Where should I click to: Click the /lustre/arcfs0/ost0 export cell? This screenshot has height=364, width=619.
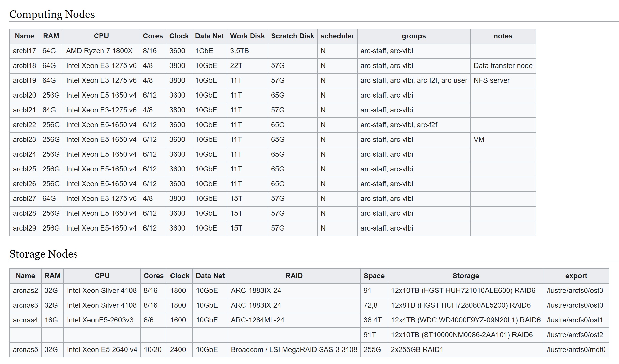point(576,305)
